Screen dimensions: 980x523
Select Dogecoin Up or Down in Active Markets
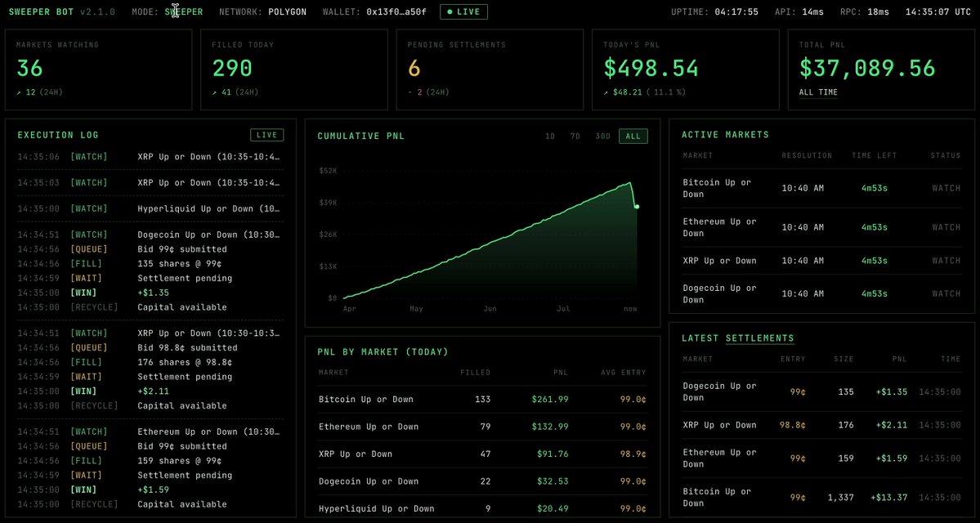point(822,293)
